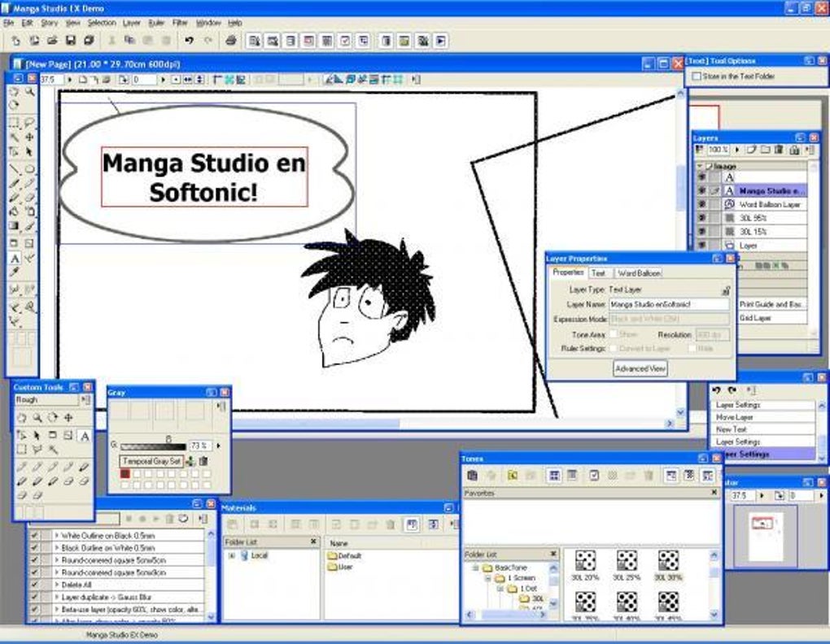Delete the layer with the Layers trash icon
The width and height of the screenshot is (830, 644).
coord(779,150)
